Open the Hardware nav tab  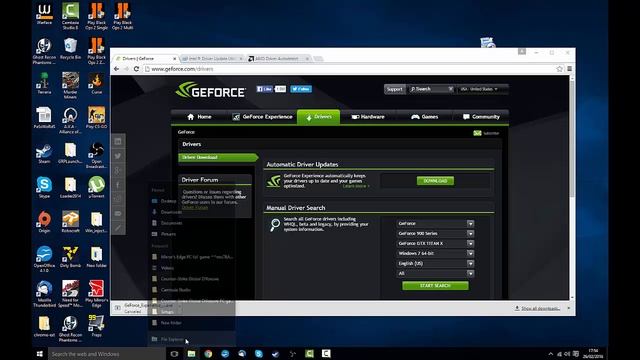click(x=368, y=117)
